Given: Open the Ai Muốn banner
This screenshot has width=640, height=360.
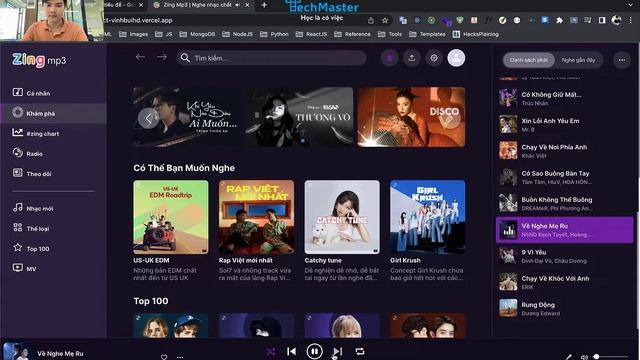Looking at the screenshot, I should 187,117.
